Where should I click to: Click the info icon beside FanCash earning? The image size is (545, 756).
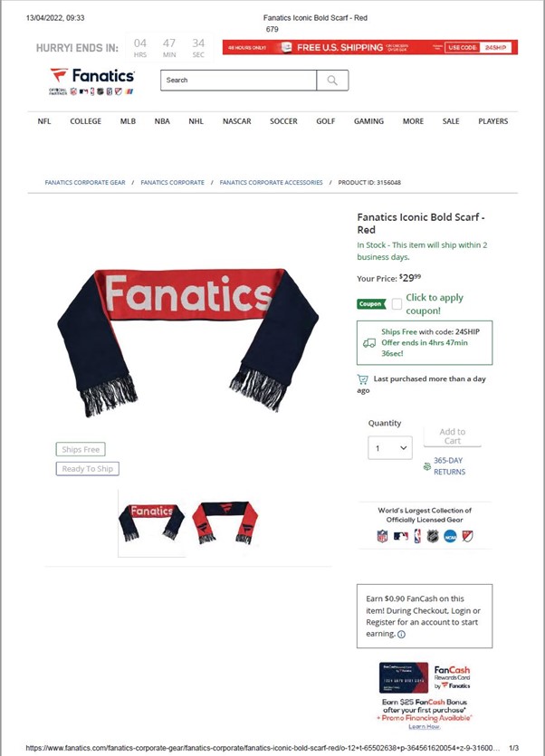(401, 635)
